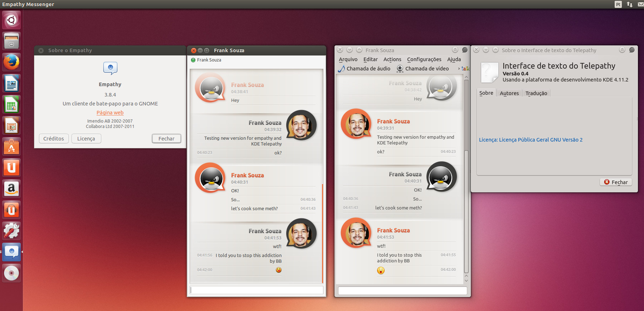Select Empathy chat icon in launcher
644x311 pixels.
[11, 252]
